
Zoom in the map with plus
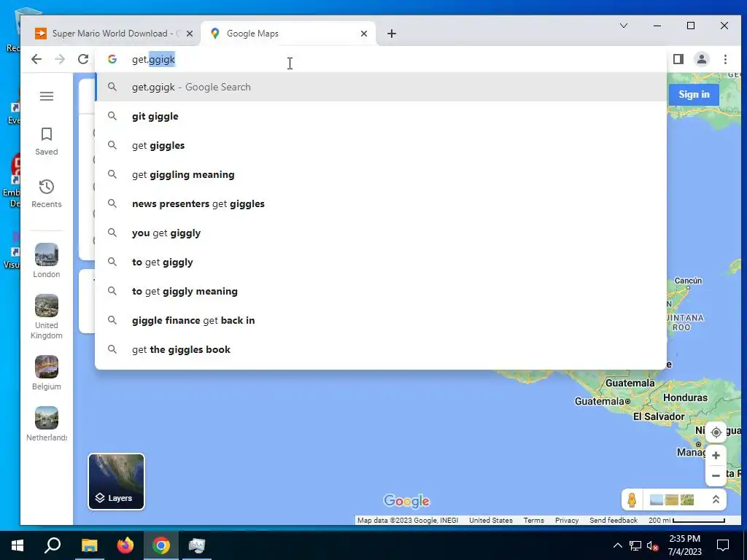(x=716, y=456)
